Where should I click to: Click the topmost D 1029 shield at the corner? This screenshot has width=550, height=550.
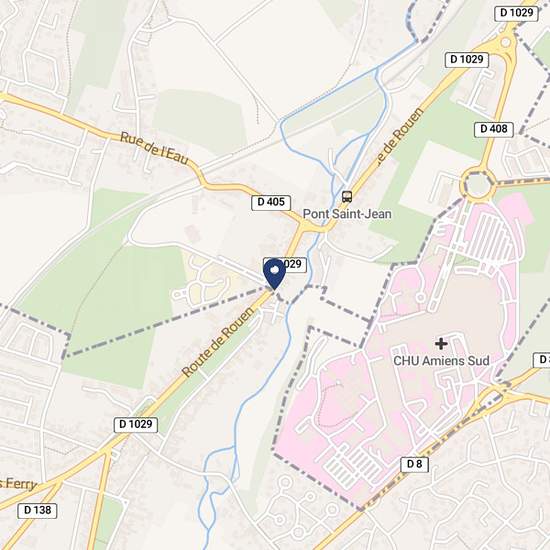tap(516, 13)
